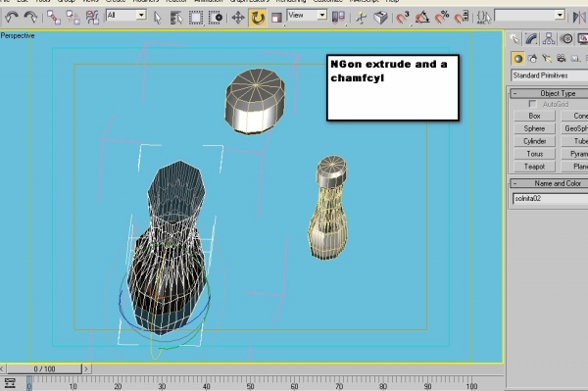Click the Teapot primitive button
Screen dimensions: 588x391
[534, 167]
